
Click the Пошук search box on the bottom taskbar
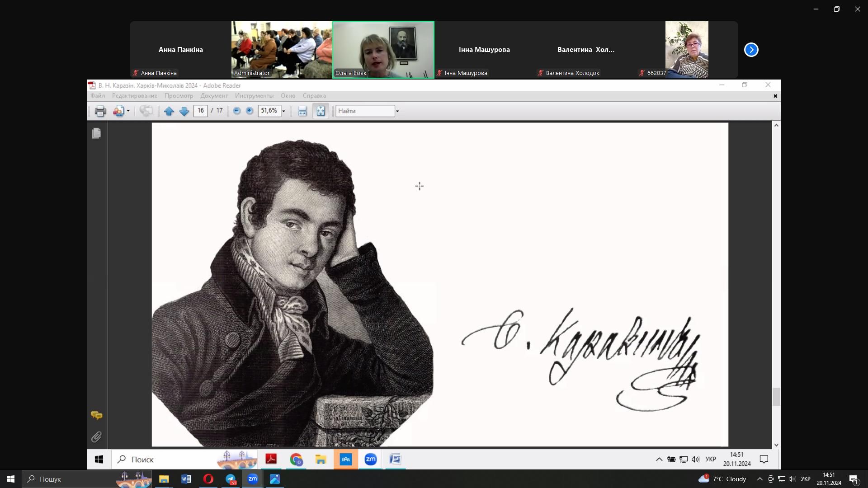pos(87,479)
